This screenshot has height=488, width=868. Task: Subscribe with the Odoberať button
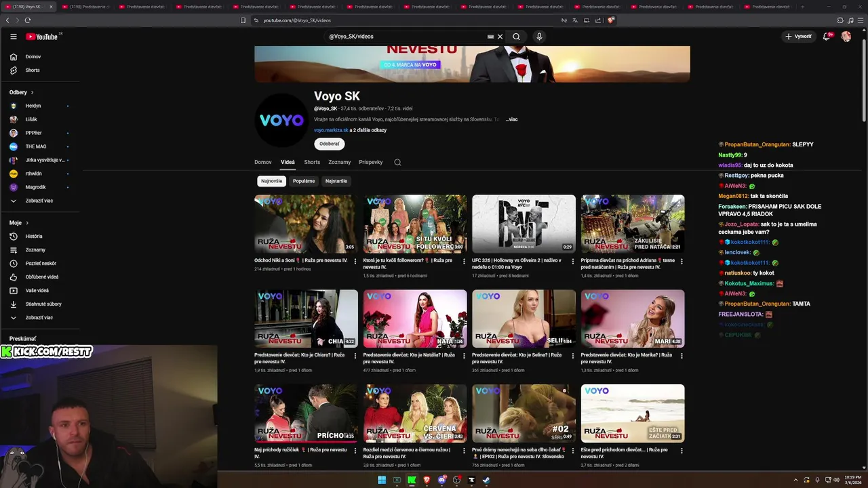330,144
